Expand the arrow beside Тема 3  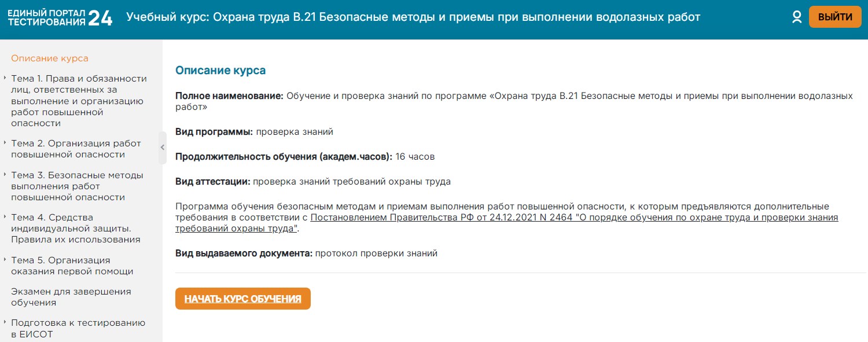coord(5,175)
